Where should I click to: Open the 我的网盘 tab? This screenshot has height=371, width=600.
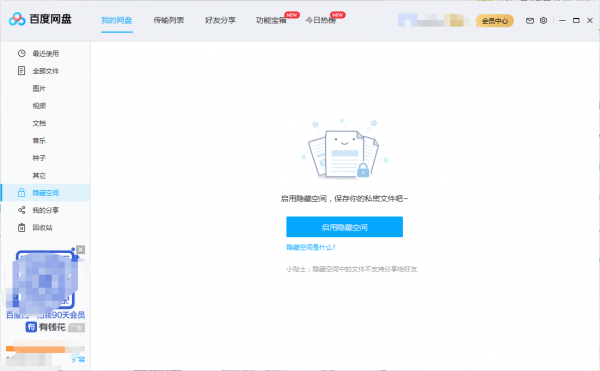point(117,20)
